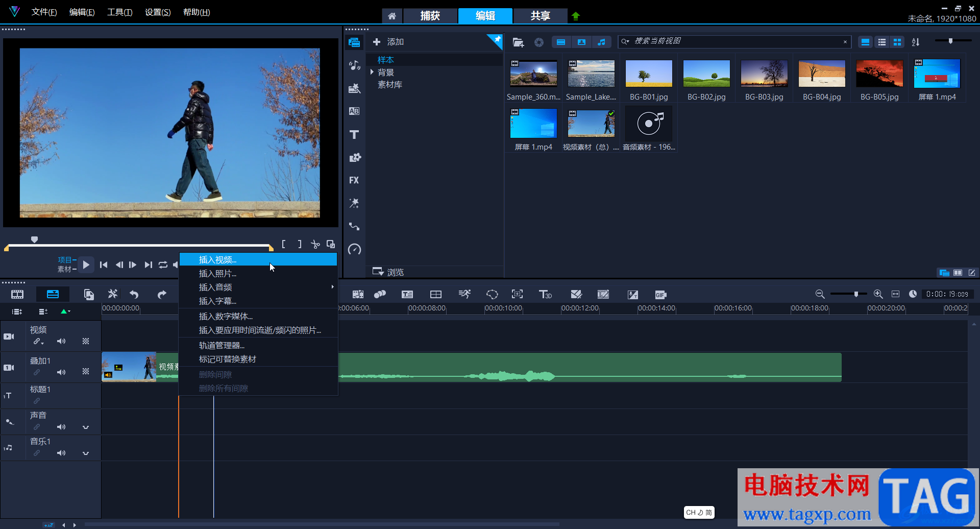Switch to timeline view icon
The image size is (980, 529).
click(53, 295)
